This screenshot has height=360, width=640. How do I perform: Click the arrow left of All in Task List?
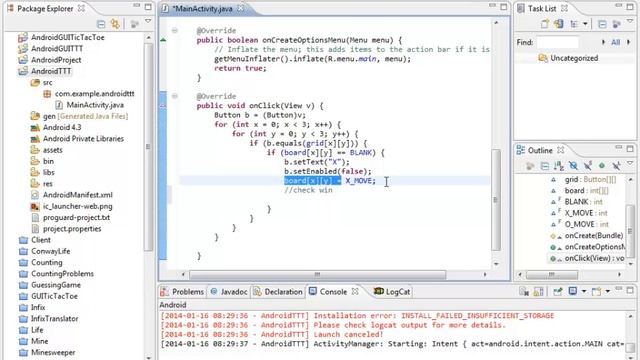(603, 42)
